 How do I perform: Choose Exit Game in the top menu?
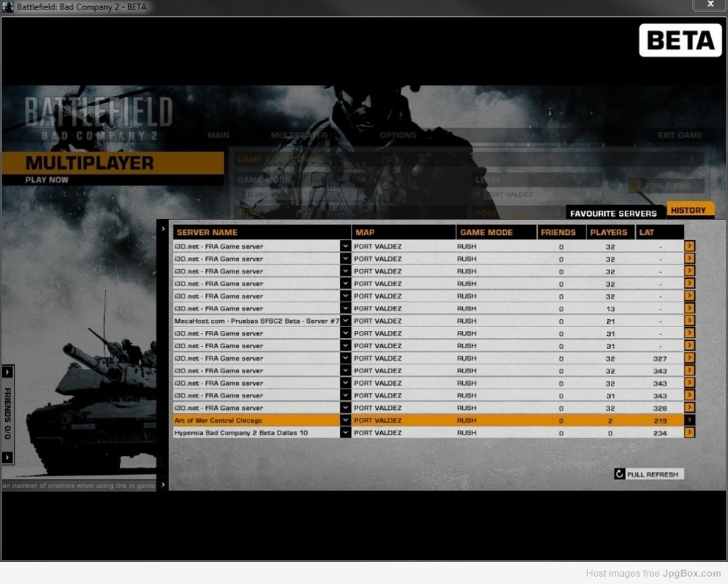(x=680, y=135)
